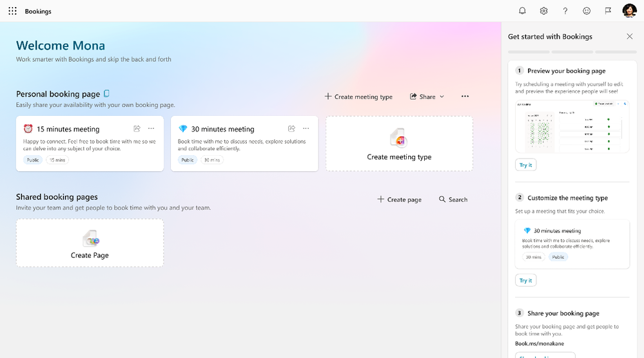Click the Create meeting type dashed card
The width and height of the screenshot is (644, 358).
[x=399, y=144]
